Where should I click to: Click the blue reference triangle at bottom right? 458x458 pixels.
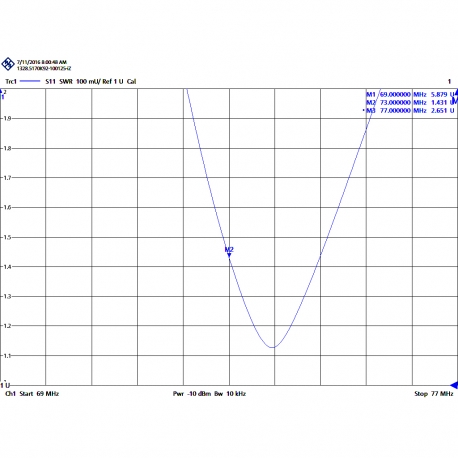(454, 385)
